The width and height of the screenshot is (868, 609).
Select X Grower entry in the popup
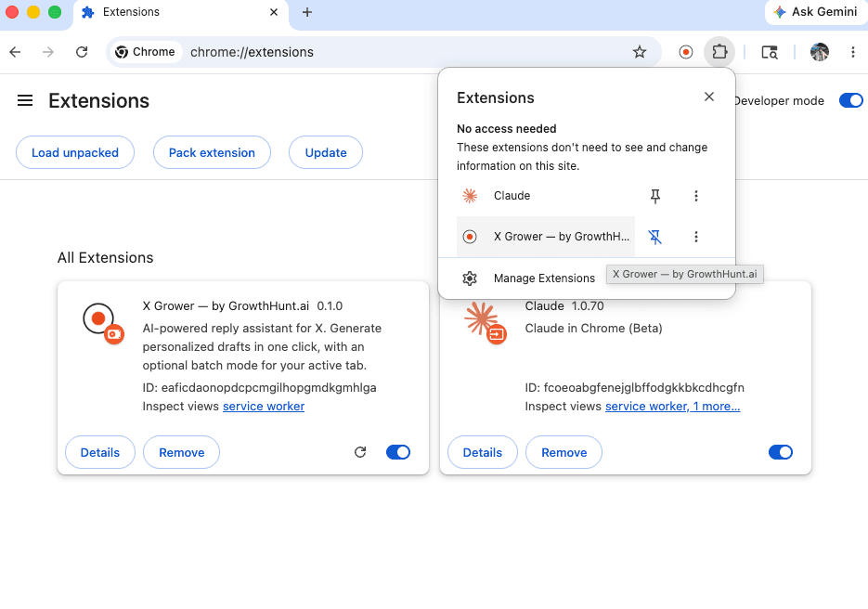tap(545, 237)
